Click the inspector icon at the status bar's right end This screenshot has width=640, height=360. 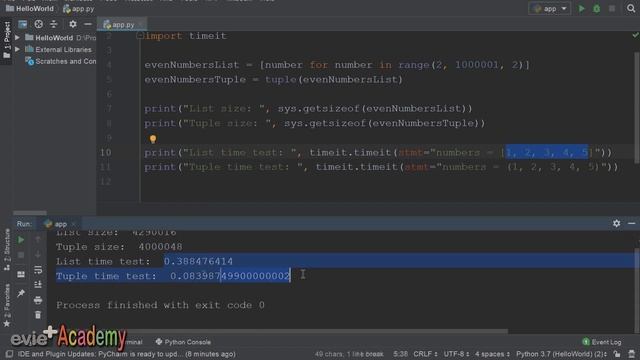(x=632, y=354)
